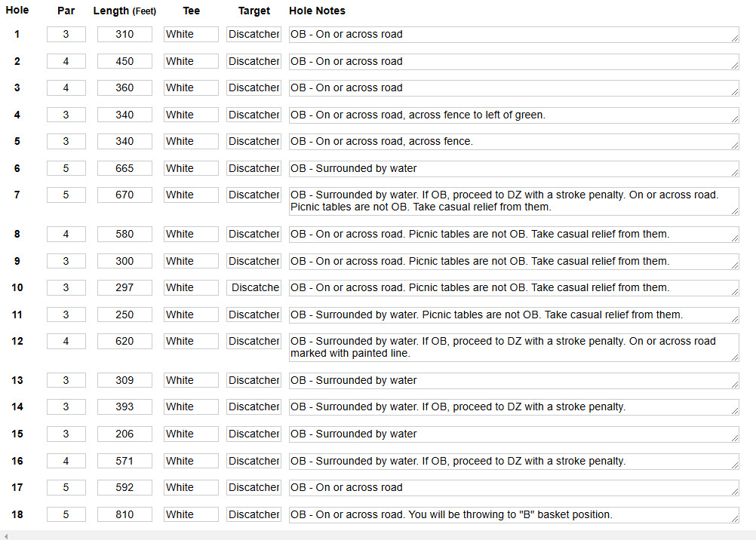Click hole 1 notes resize handle
This screenshot has width=756, height=540.
point(735,38)
